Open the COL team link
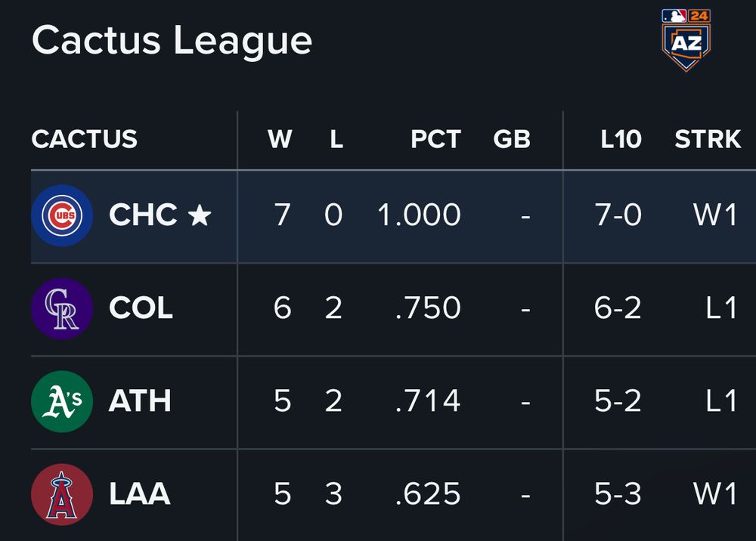Image resolution: width=756 pixels, height=541 pixels. click(141, 308)
